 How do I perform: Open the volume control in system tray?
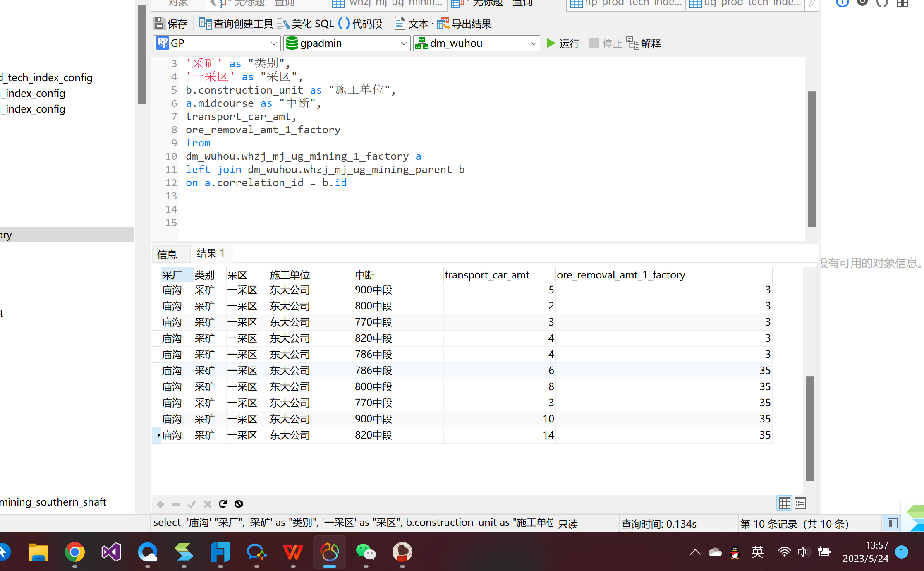tap(803, 552)
